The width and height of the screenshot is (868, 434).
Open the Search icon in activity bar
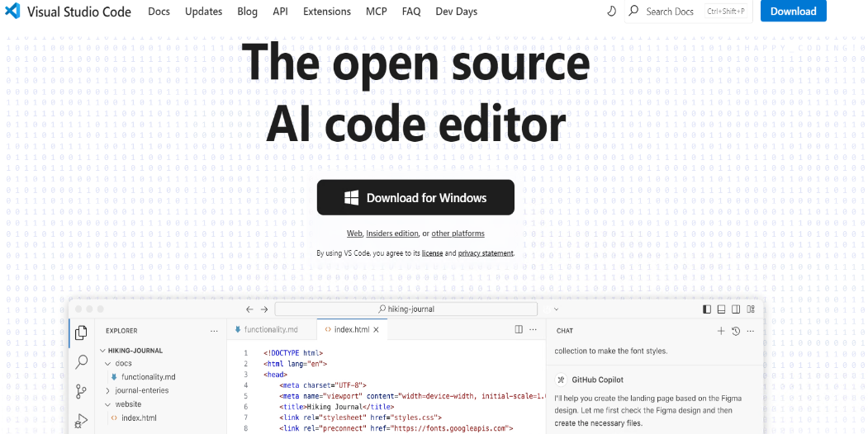click(82, 361)
